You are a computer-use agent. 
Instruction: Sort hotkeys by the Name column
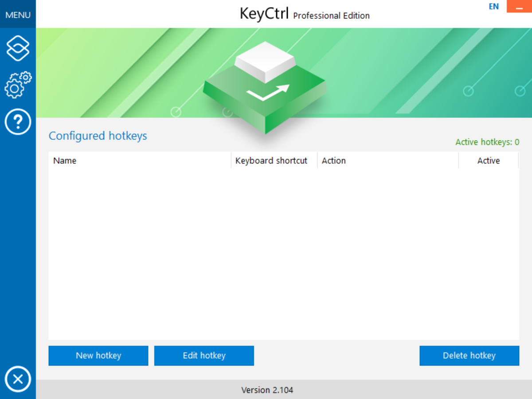coord(64,160)
